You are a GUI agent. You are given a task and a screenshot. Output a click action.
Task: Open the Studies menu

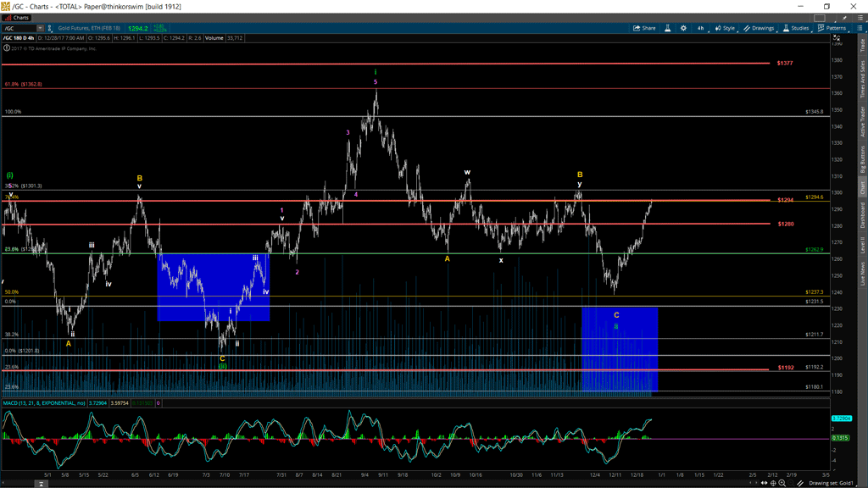click(x=796, y=28)
